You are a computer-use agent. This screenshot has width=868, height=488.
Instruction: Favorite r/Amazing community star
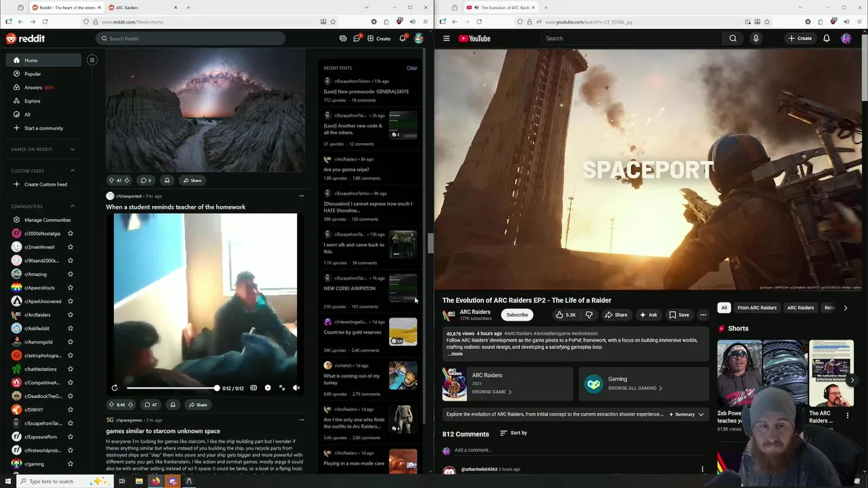(71, 274)
